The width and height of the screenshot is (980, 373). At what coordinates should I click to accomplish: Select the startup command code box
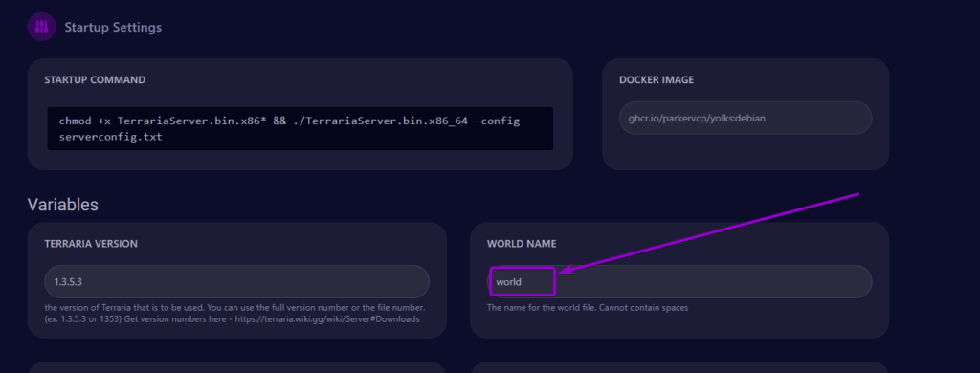pos(300,128)
